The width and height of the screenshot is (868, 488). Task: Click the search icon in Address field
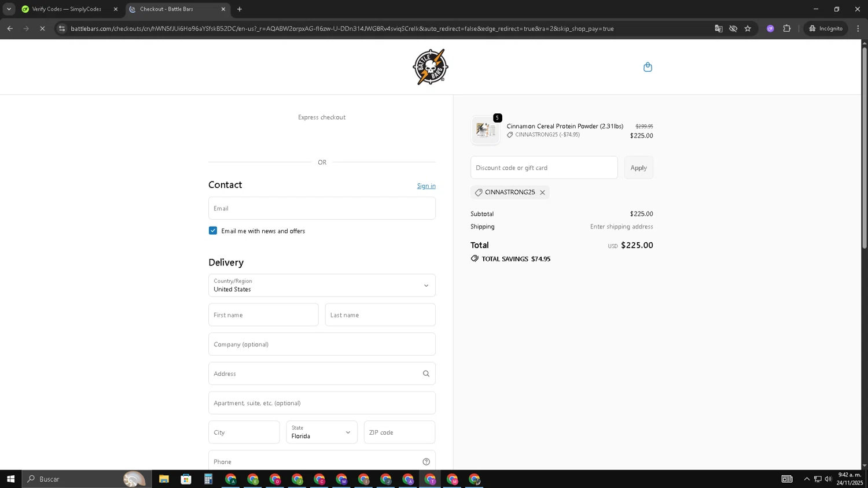426,374
